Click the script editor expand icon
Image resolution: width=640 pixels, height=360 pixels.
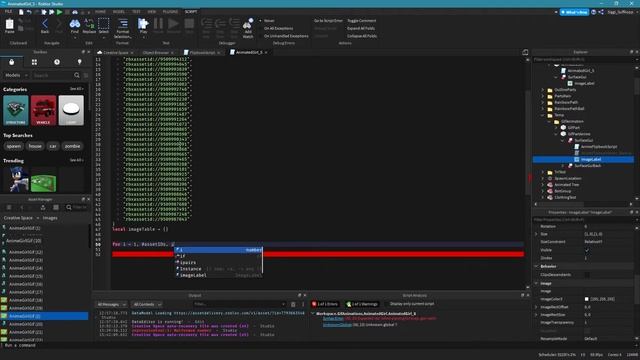coord(525,52)
